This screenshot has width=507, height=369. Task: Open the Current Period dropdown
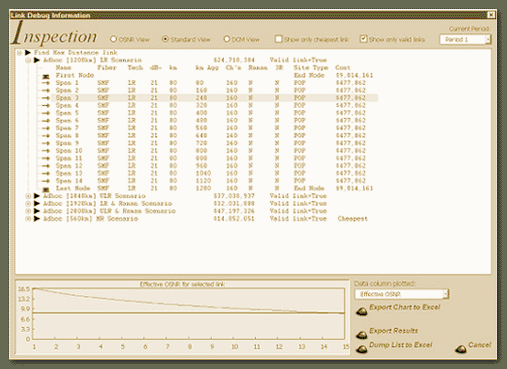pyautogui.click(x=488, y=39)
